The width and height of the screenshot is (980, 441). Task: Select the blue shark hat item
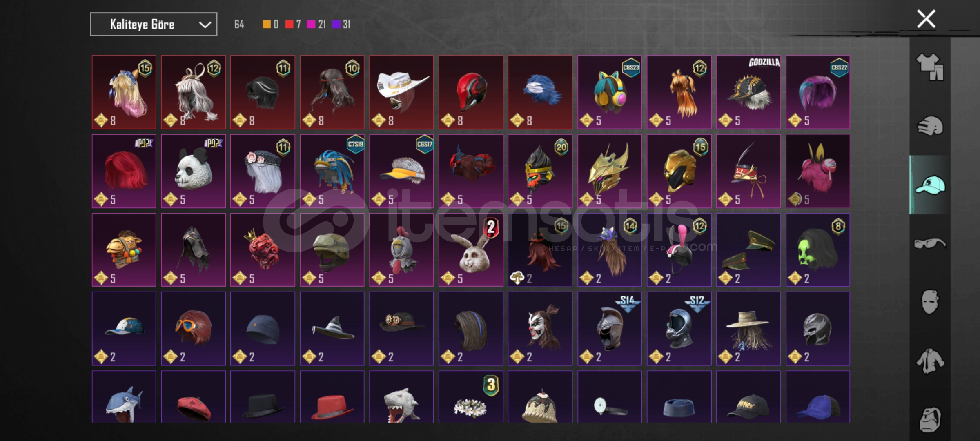pos(124,397)
